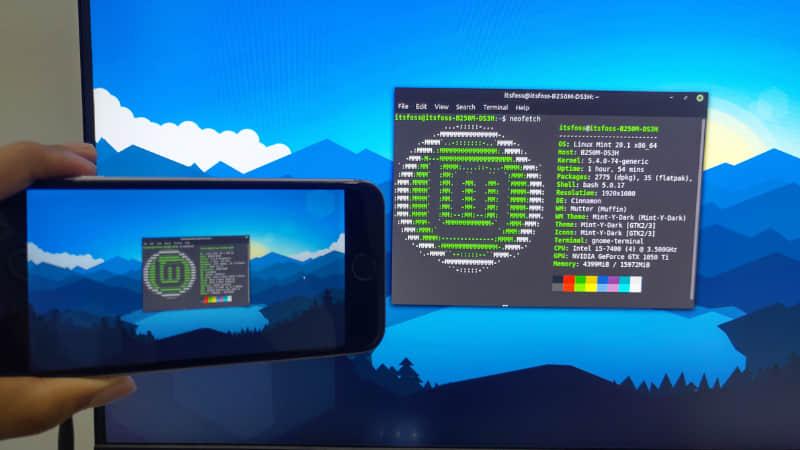Open the Help menu
Viewport: 800px width, 450px height.
point(523,107)
